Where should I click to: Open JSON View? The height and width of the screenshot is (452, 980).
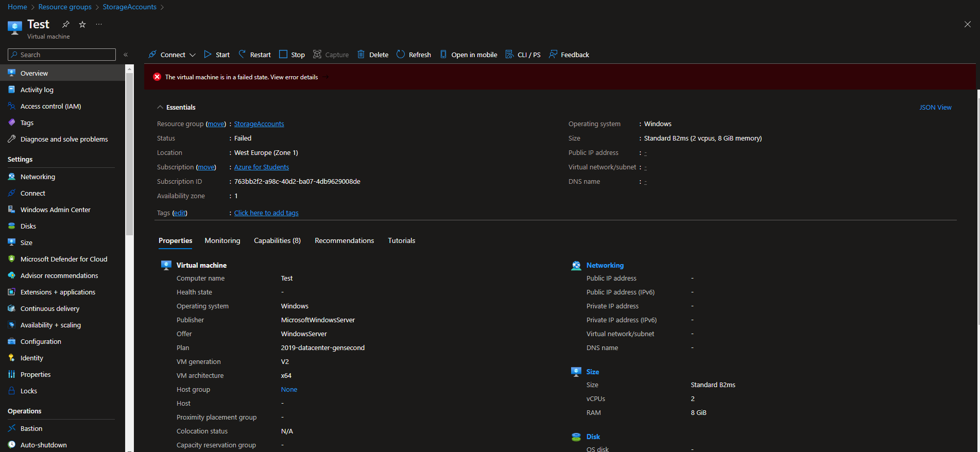(935, 107)
